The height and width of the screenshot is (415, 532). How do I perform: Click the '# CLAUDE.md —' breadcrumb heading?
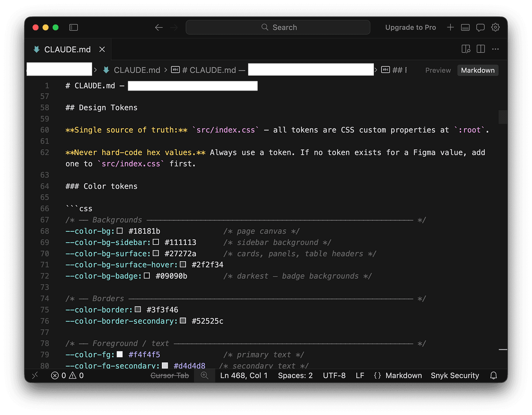(x=208, y=70)
